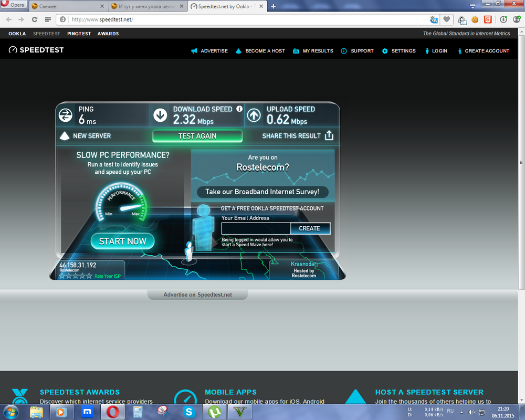525x420 pixels.
Task: Open the Calculator taskbar icon
Action: (x=138, y=412)
